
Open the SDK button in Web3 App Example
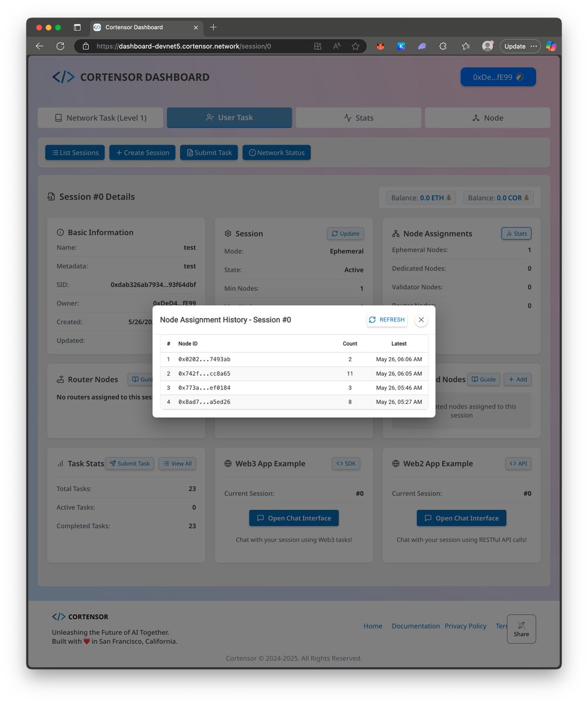(x=346, y=463)
